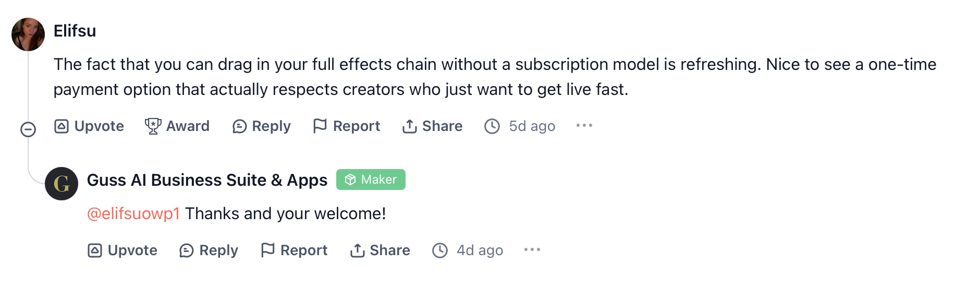Viewport: 980px width, 287px height.
Task: Share Elifsu's comment
Action: click(432, 126)
